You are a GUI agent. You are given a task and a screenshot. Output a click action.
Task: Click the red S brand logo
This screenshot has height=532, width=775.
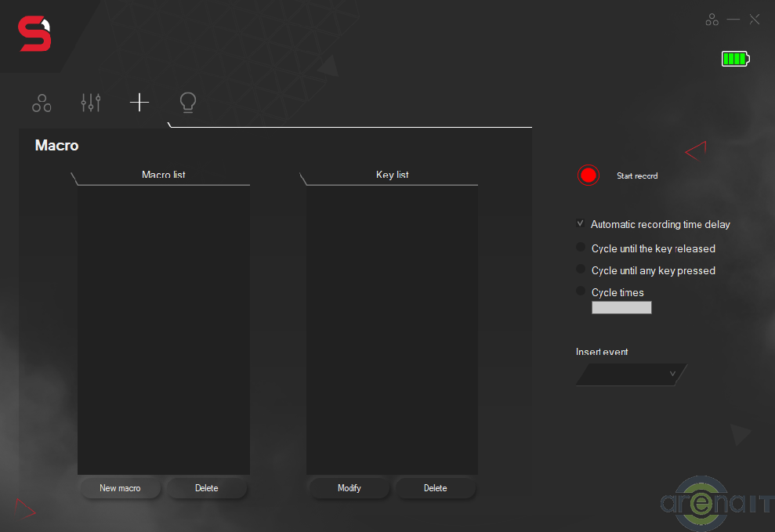pos(35,35)
